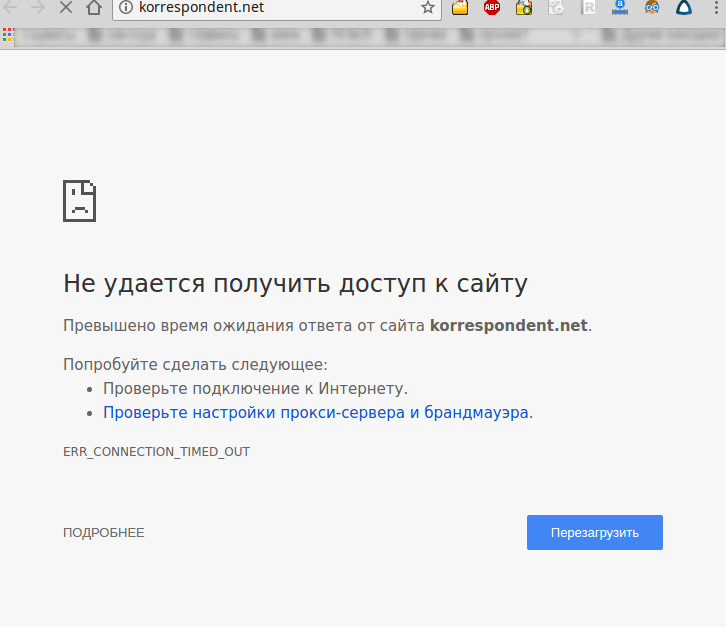Open the folder with green arrow extension
This screenshot has height=627, width=726.
(524, 7)
